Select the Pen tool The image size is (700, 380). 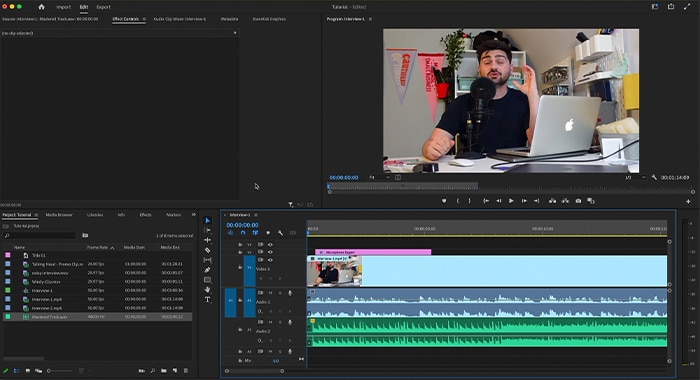tap(208, 270)
